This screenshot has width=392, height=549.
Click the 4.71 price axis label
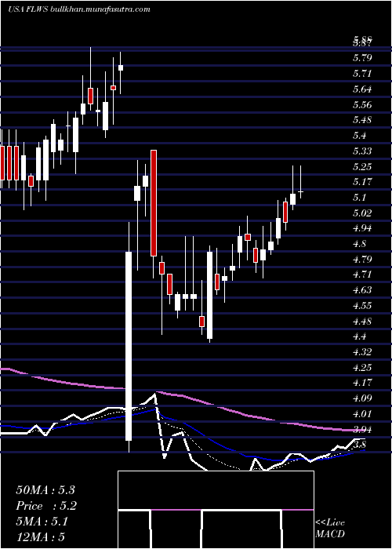[x=362, y=274]
